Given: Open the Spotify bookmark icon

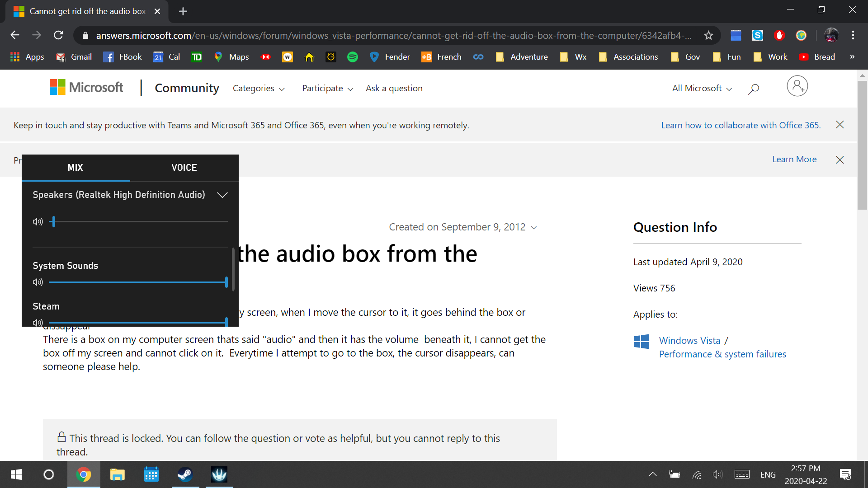Looking at the screenshot, I should tap(353, 57).
